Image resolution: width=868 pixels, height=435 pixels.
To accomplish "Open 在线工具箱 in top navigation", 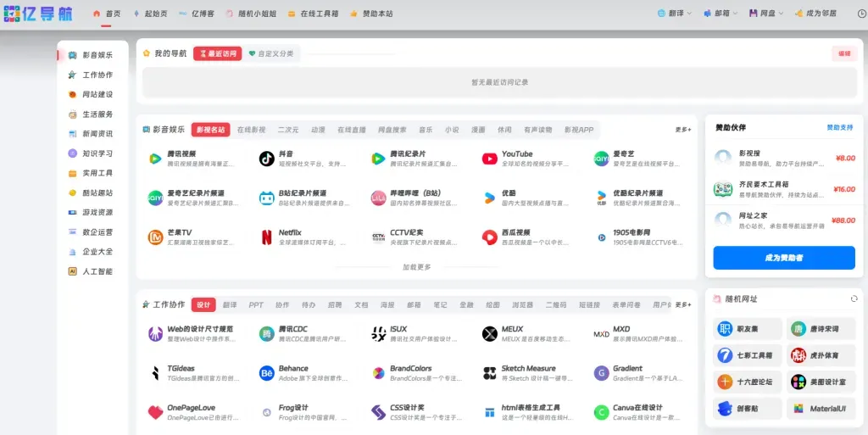I will (x=313, y=14).
